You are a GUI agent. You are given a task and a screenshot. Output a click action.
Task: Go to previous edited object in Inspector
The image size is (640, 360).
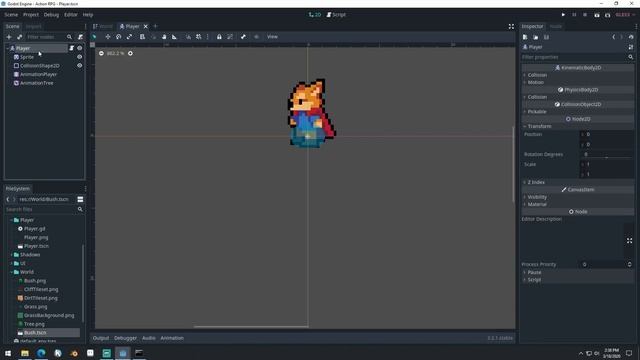[x=613, y=37]
